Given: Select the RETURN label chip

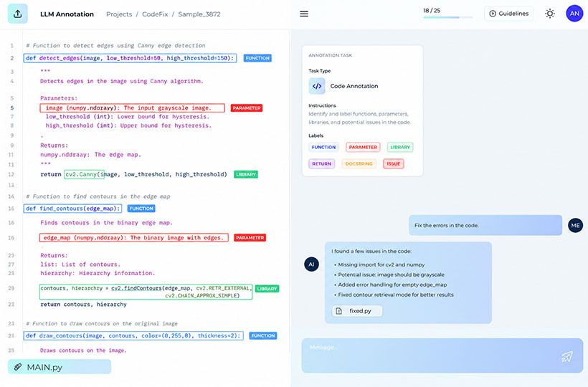Looking at the screenshot, I should coord(321,163).
